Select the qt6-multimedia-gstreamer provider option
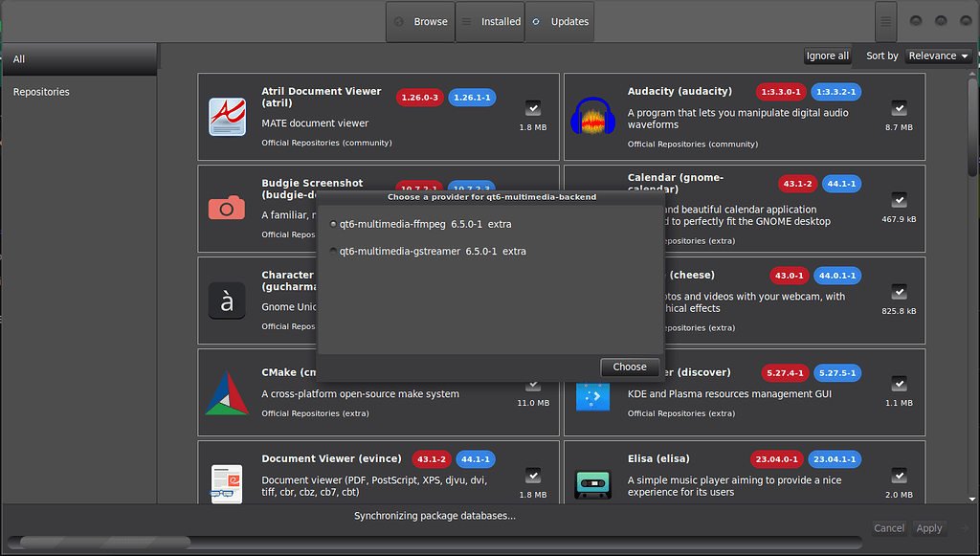Screen dimensions: 980x556 (x=333, y=252)
